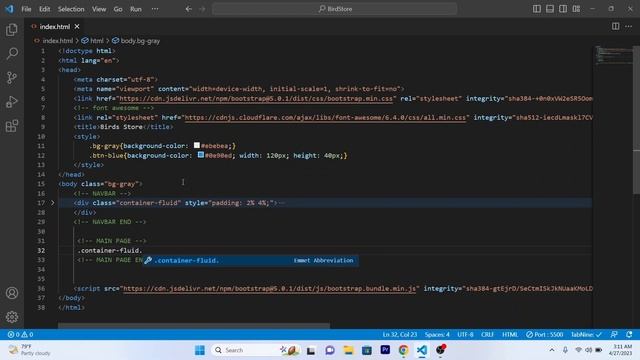Accept the .container-fluid. Emmet Abbreviation suggestion
Viewport: 640px width, 360px height.
[251, 260]
